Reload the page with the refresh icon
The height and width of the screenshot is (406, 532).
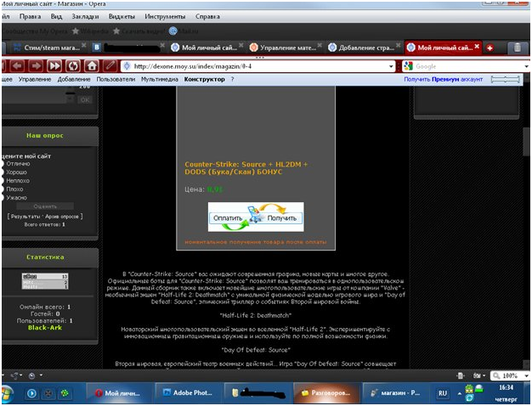[73, 65]
